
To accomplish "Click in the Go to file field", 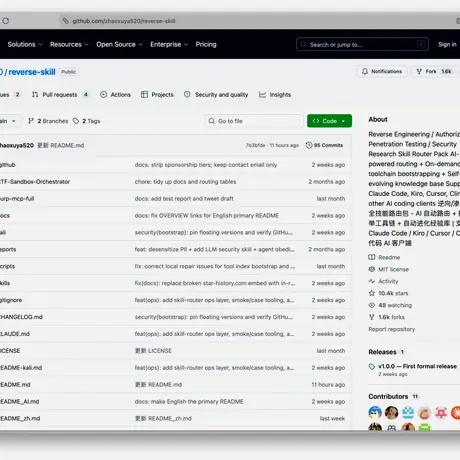I will point(254,121).
